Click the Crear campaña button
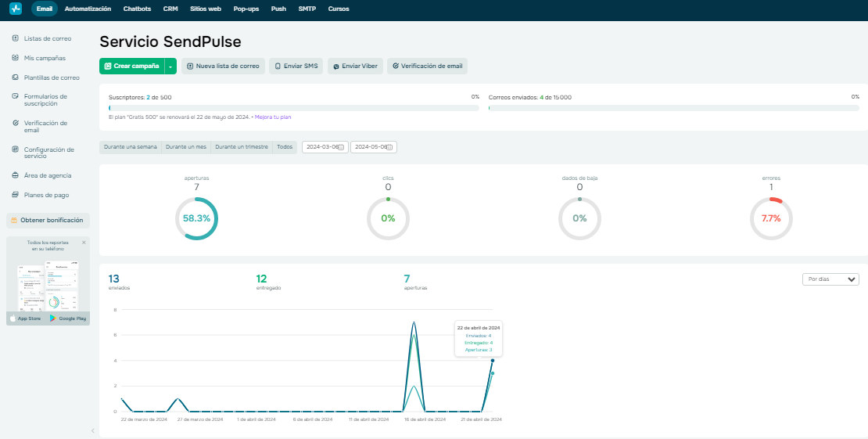This screenshot has width=868, height=439. [131, 66]
